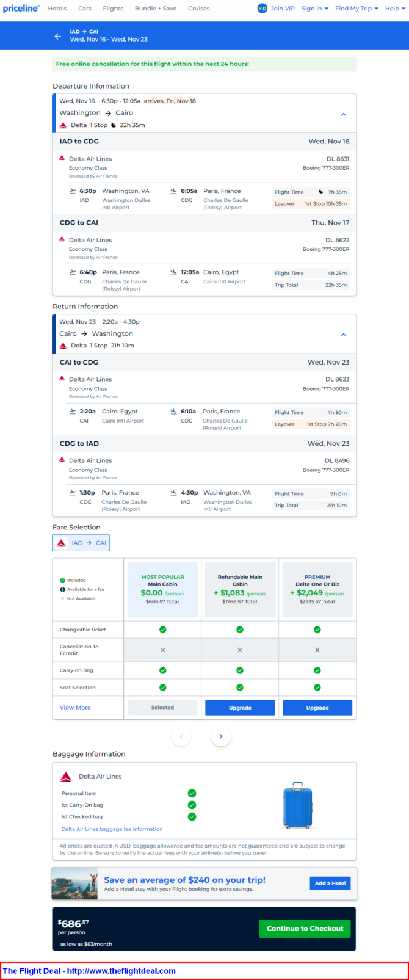Click takeoff icon next to 2:20a
409x980 pixels.
coord(73,412)
